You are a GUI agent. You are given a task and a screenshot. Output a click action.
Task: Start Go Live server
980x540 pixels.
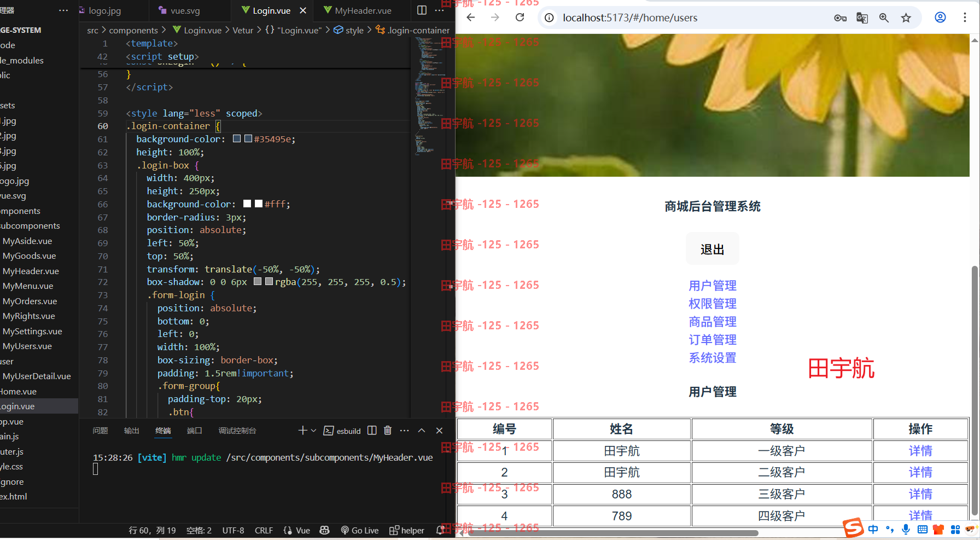[x=359, y=530]
